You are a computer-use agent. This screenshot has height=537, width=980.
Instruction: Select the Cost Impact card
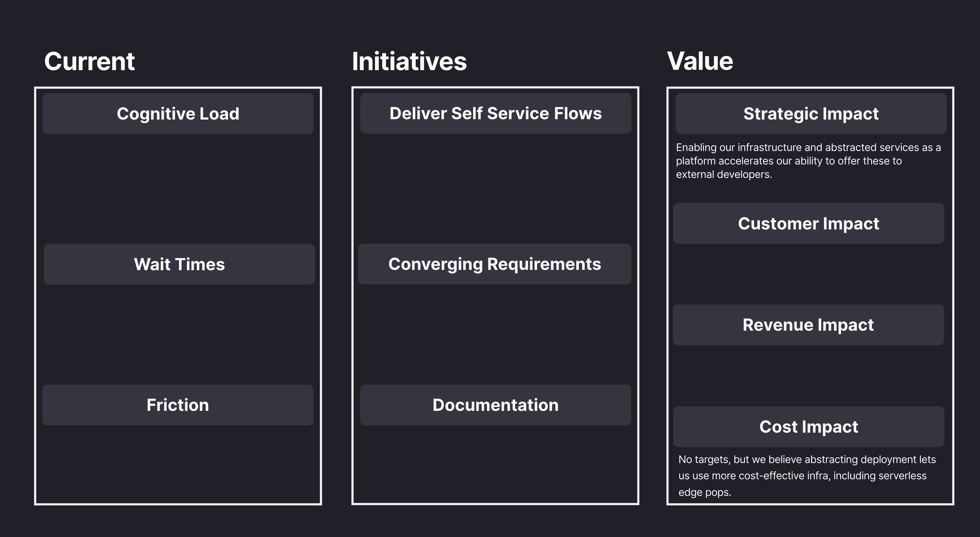[808, 427]
